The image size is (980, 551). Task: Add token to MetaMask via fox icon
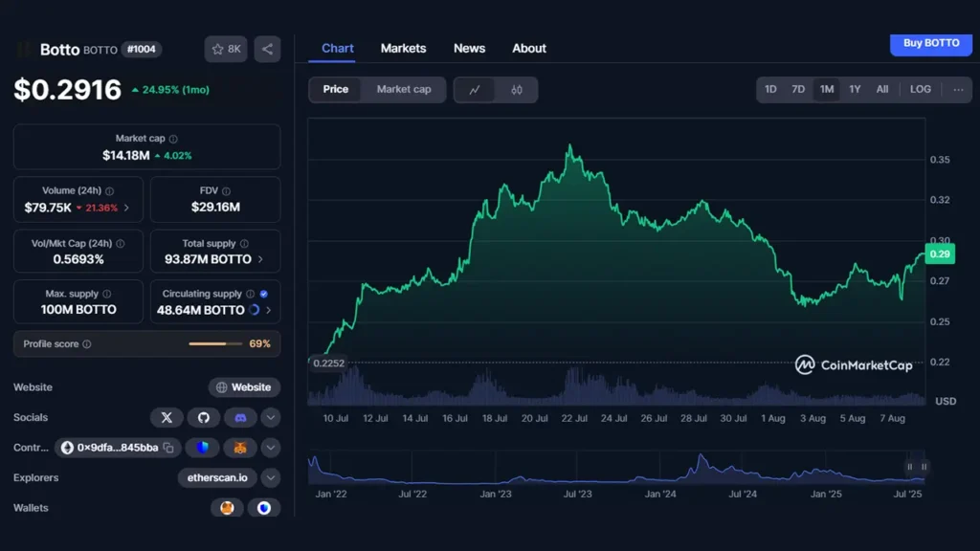point(240,448)
